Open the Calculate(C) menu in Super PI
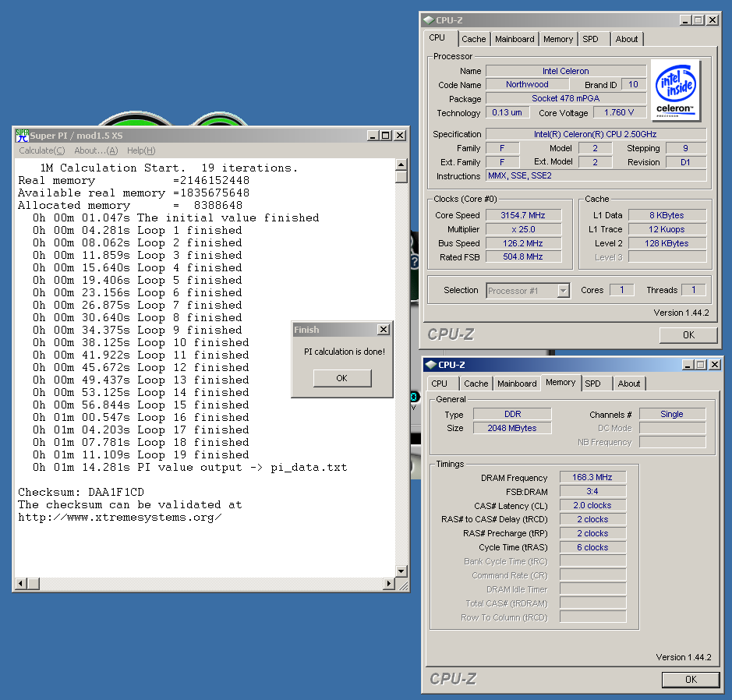This screenshot has width=732, height=700. click(x=42, y=150)
